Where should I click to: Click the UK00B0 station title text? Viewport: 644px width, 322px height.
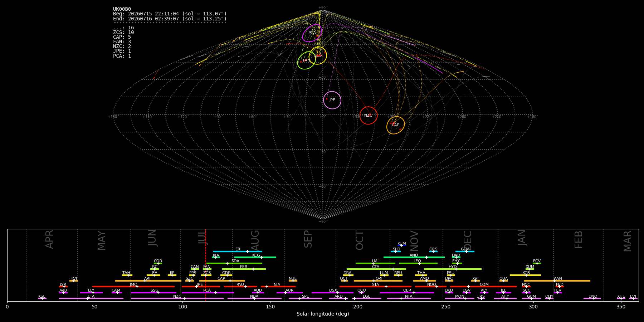(x=122, y=9)
